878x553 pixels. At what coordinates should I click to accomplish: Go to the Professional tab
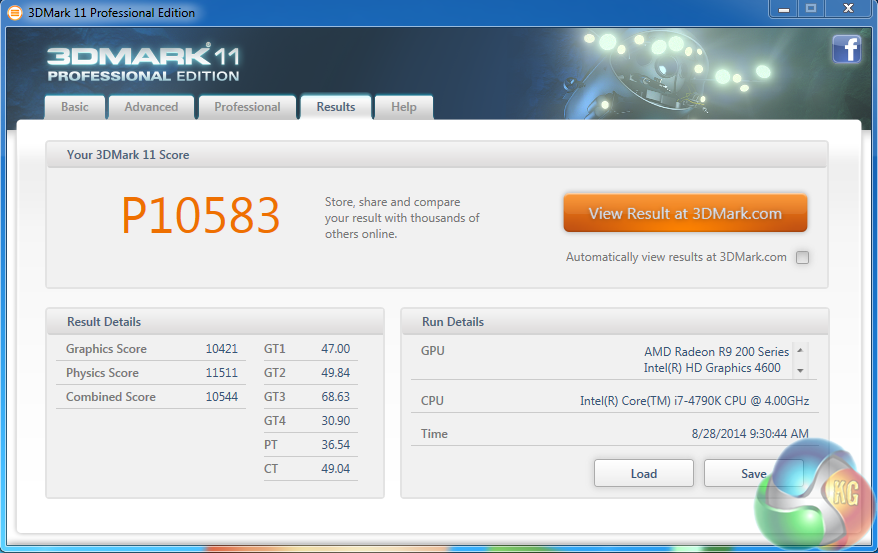click(247, 107)
